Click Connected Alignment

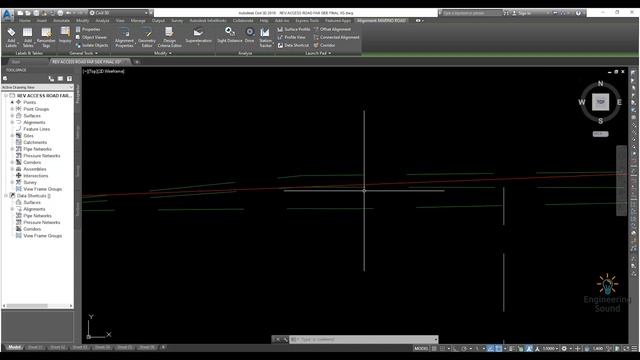click(336, 37)
